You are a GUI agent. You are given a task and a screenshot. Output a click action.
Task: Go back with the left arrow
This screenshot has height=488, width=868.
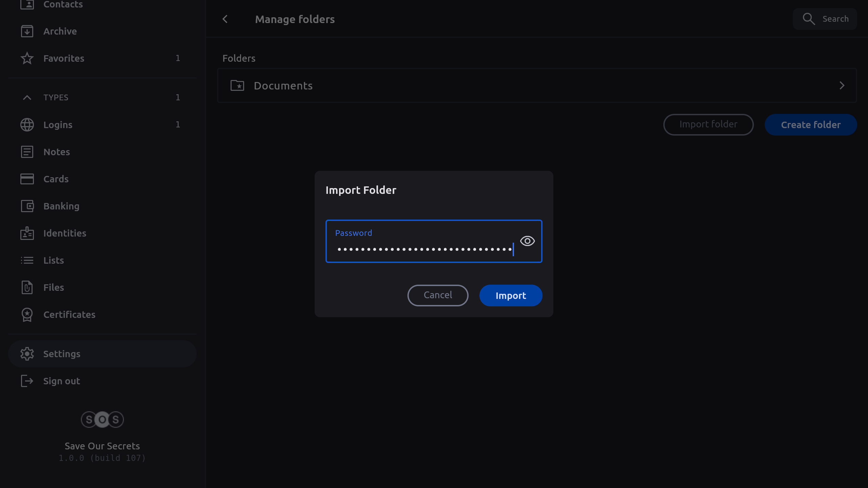(225, 19)
